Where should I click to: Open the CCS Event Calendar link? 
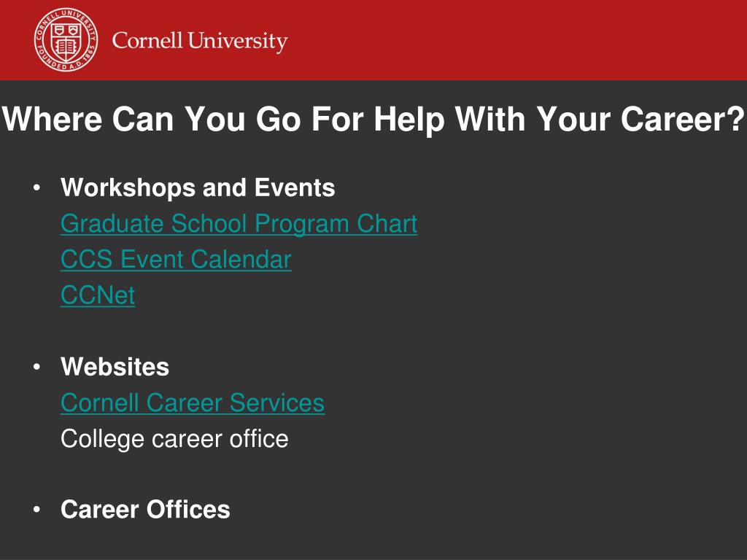(176, 259)
